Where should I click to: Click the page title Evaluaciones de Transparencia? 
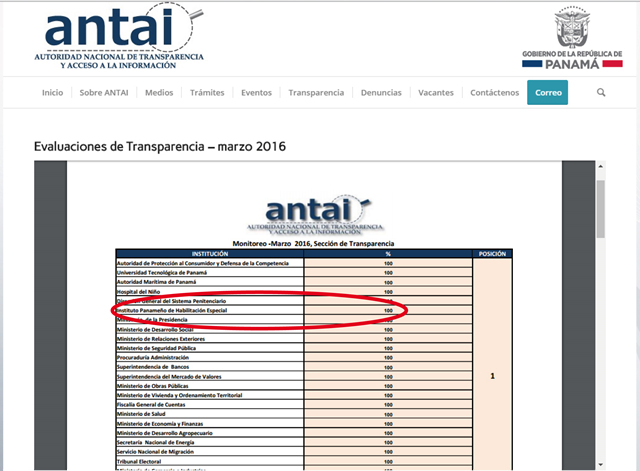coord(160,146)
